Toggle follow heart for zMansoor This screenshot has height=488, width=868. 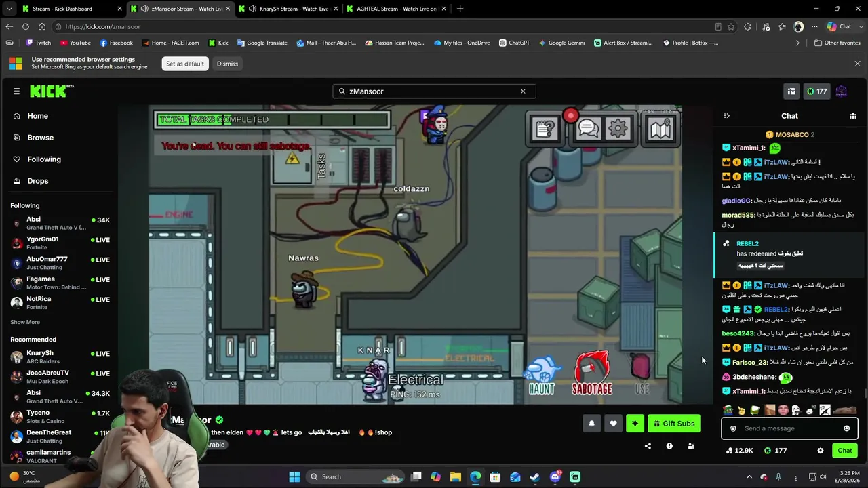coord(613,424)
